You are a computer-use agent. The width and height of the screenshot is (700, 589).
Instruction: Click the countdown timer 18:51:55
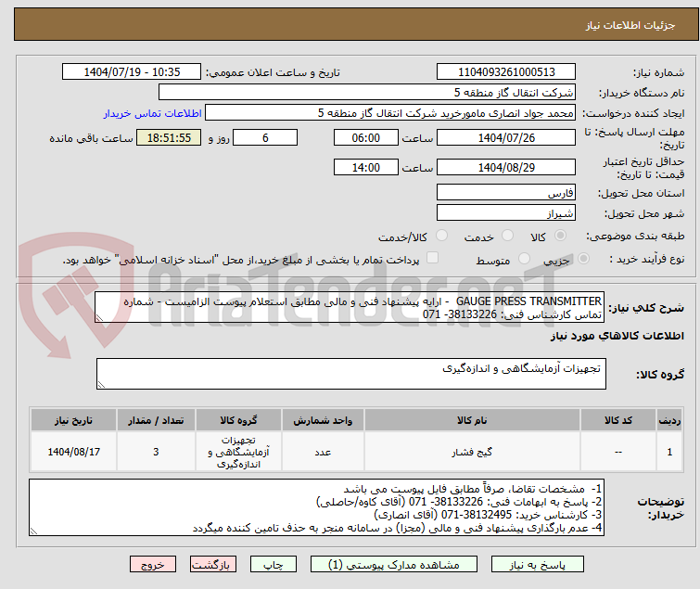click(169, 137)
